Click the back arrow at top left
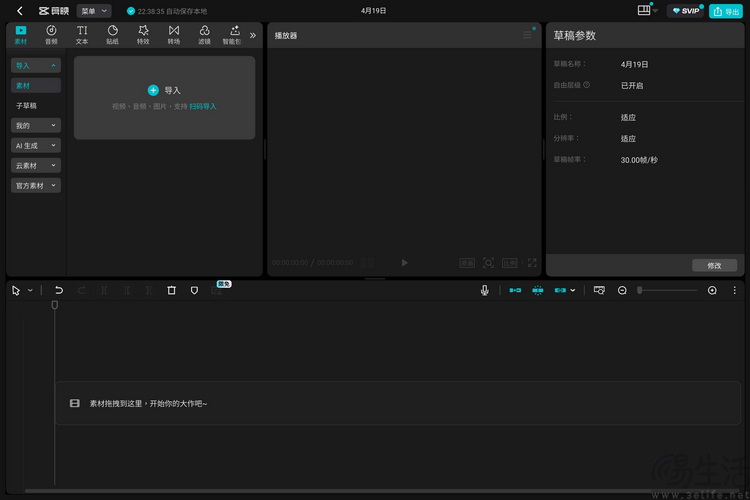 coord(19,11)
